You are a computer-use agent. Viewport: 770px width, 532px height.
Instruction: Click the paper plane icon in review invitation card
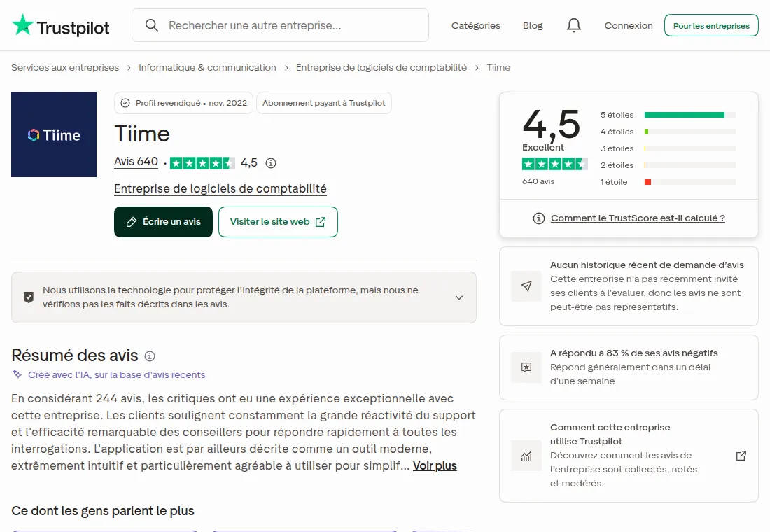[x=526, y=286]
